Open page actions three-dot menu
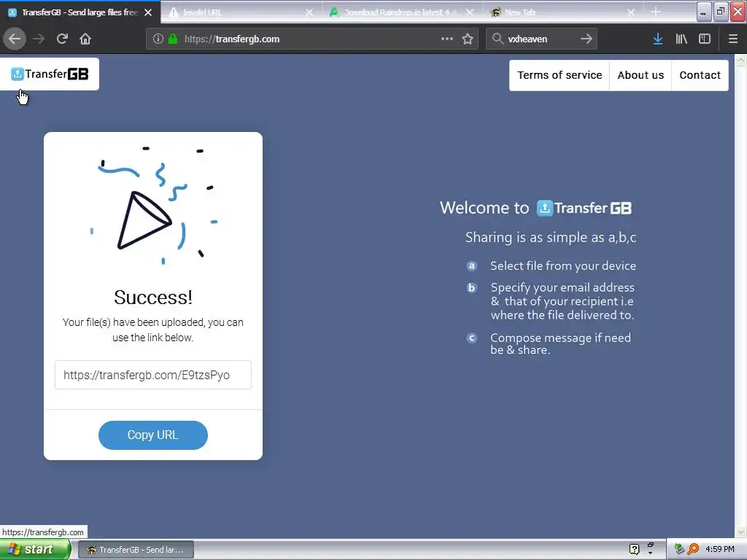The image size is (747, 560). point(447,39)
